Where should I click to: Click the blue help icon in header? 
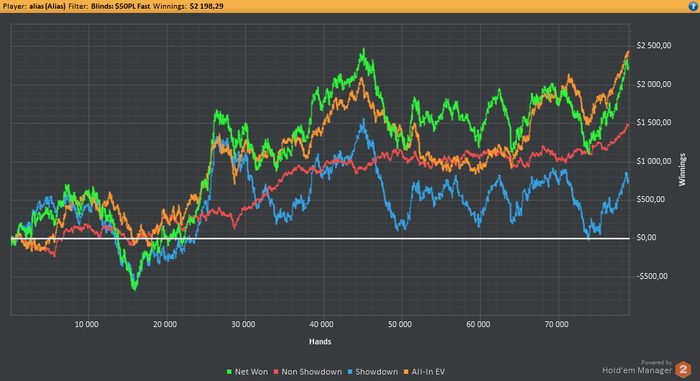click(x=693, y=6)
